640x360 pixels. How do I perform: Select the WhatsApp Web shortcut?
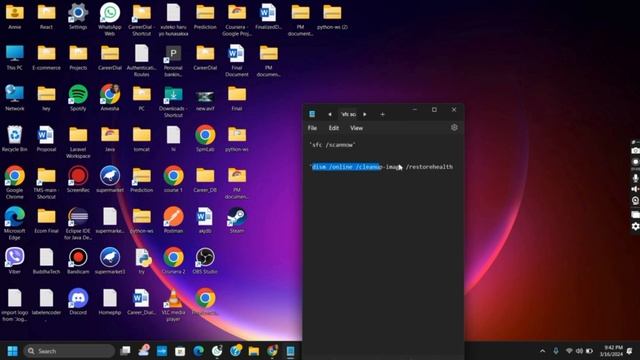(110, 19)
